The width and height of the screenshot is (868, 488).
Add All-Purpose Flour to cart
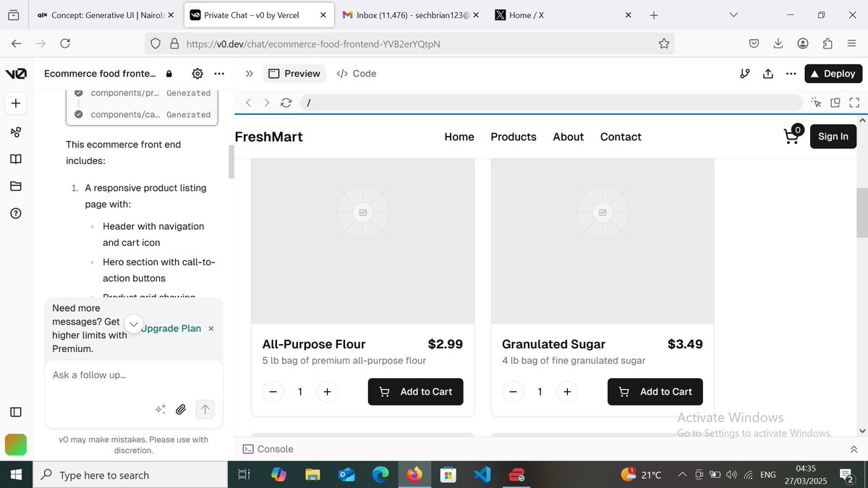coord(416,392)
